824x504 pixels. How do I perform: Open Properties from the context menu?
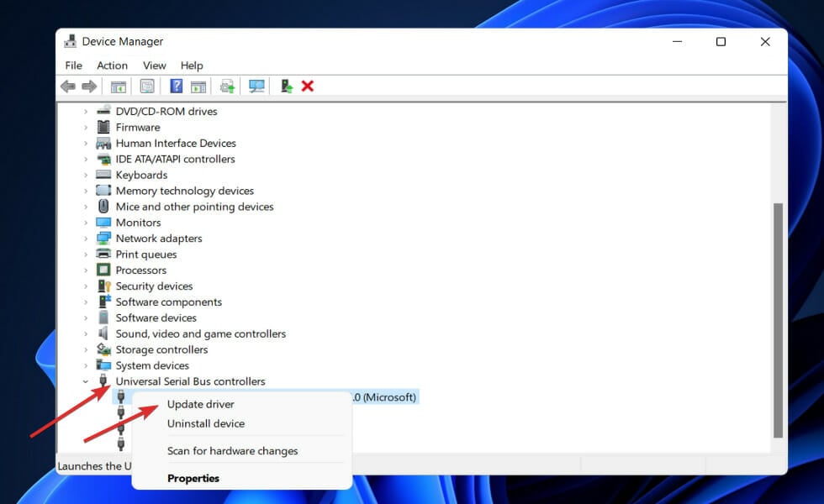coord(193,479)
